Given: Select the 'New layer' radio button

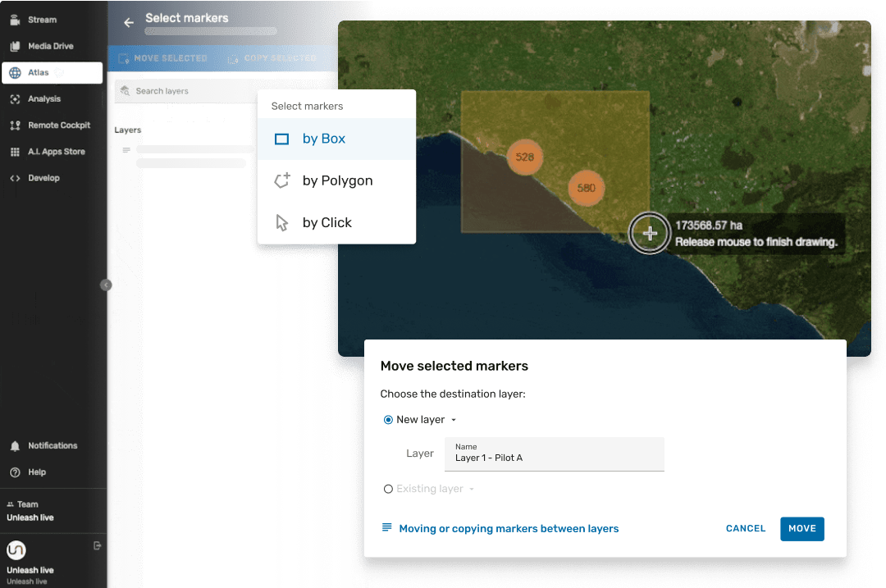Looking at the screenshot, I should pyautogui.click(x=387, y=419).
